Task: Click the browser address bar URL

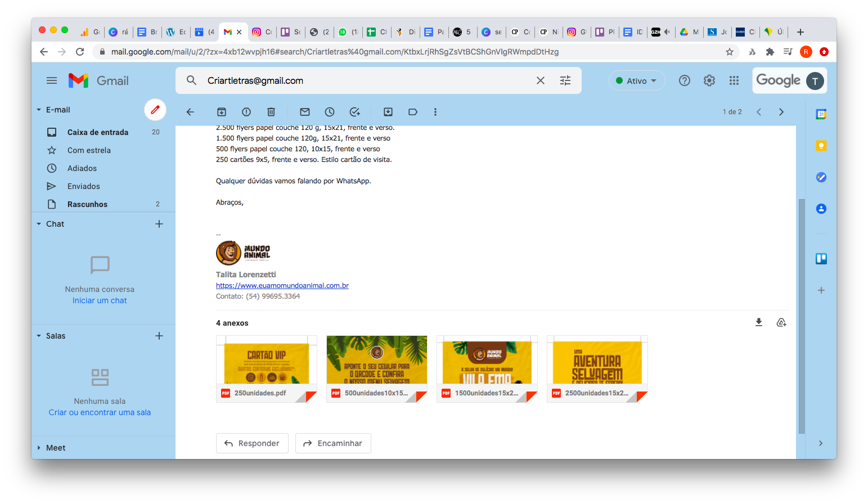Action: point(335,52)
